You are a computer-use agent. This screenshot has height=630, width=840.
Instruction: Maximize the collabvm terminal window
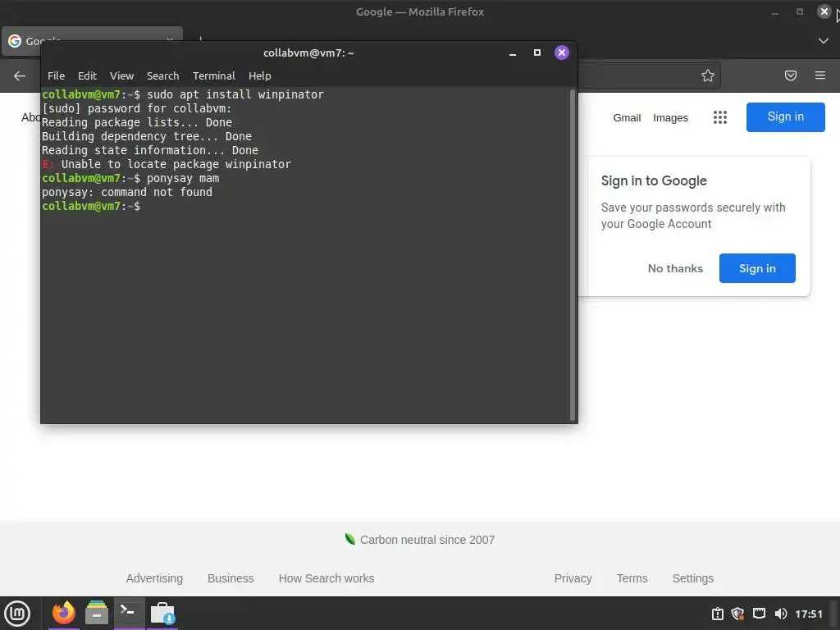click(x=536, y=52)
